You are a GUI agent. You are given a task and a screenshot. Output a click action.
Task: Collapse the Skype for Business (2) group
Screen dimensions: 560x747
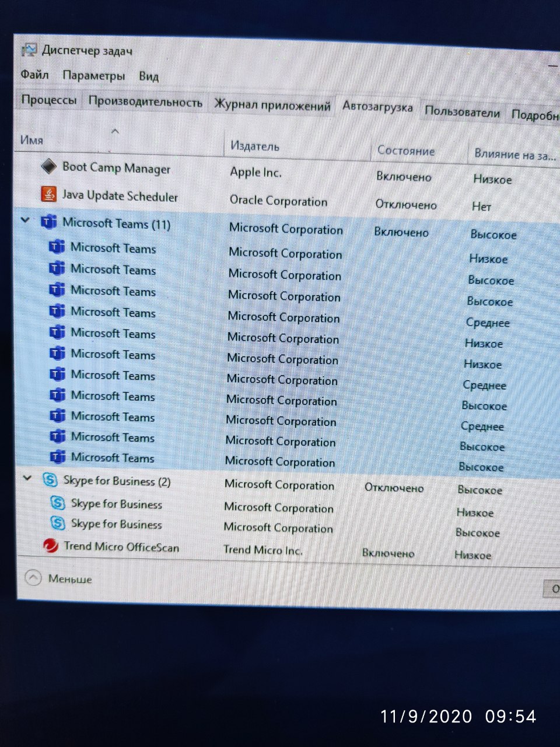coord(27,479)
